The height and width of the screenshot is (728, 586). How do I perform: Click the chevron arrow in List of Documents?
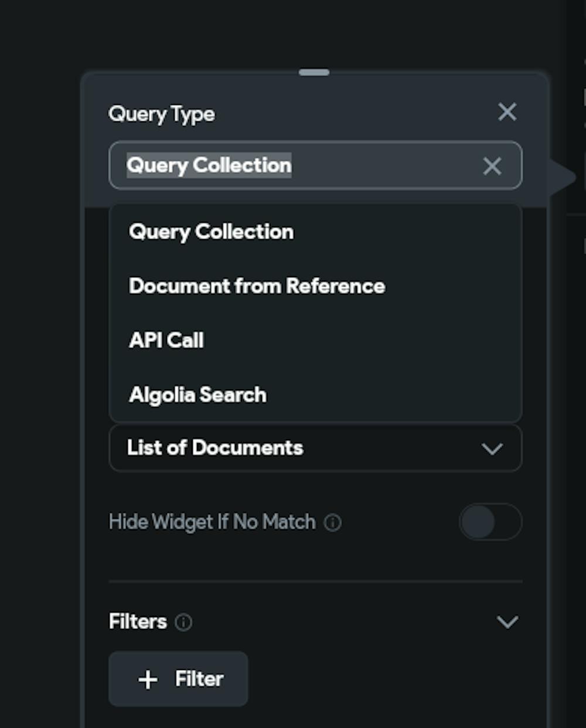point(492,449)
